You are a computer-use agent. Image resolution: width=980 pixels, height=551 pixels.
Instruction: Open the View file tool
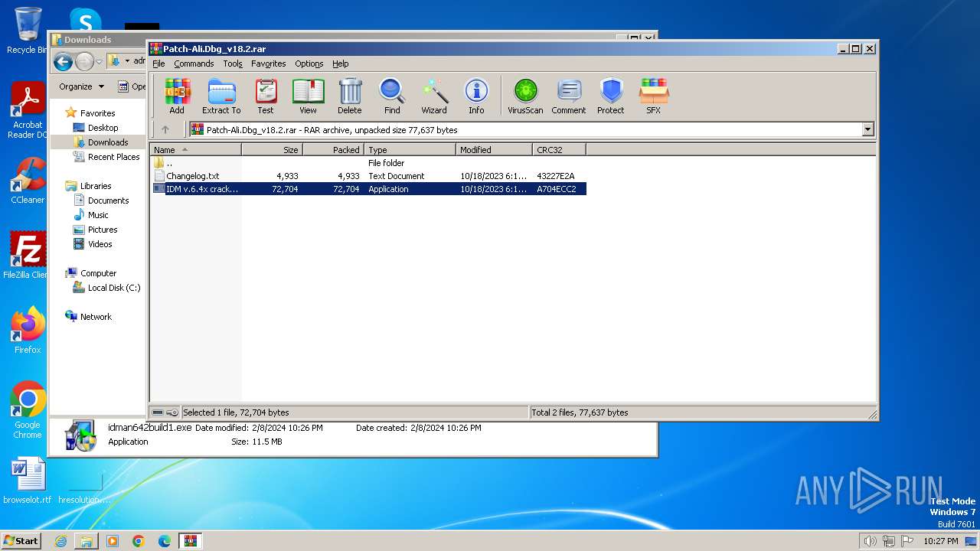(x=308, y=96)
